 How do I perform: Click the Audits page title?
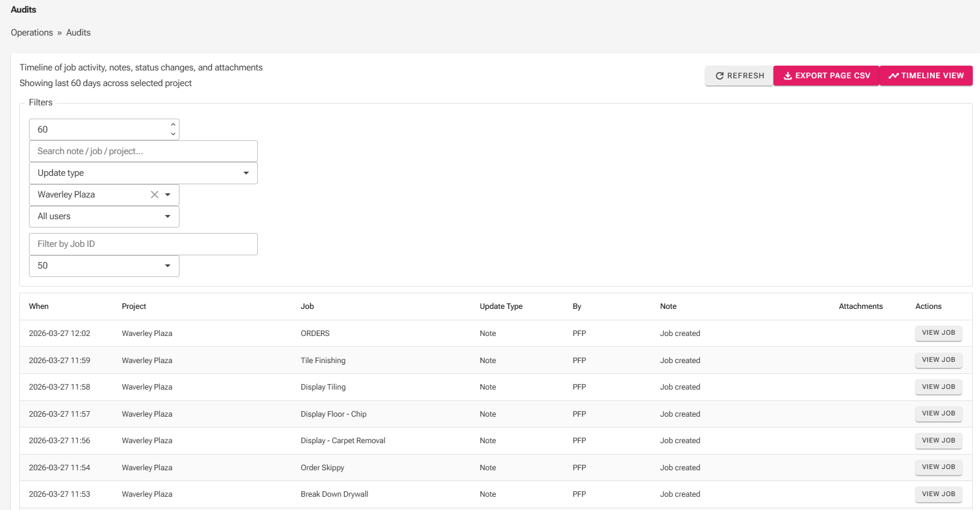23,10
